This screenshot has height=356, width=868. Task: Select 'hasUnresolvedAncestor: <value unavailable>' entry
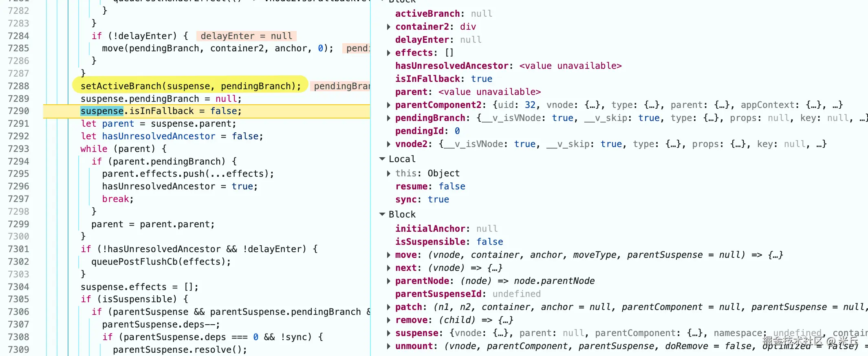click(x=509, y=66)
